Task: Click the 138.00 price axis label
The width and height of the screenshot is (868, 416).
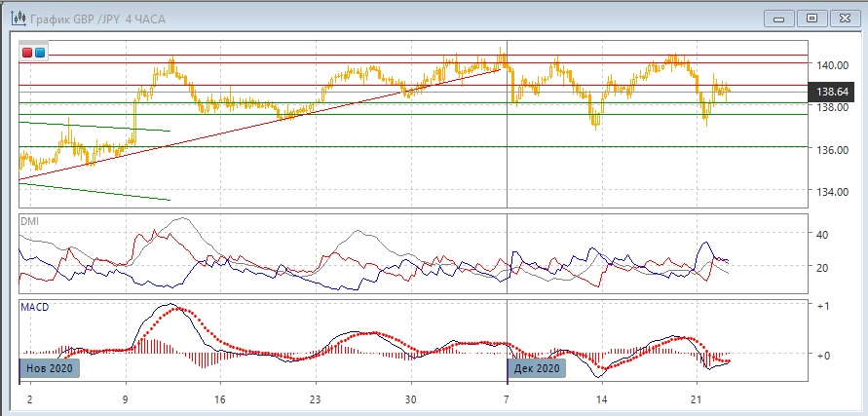Action: click(832, 107)
